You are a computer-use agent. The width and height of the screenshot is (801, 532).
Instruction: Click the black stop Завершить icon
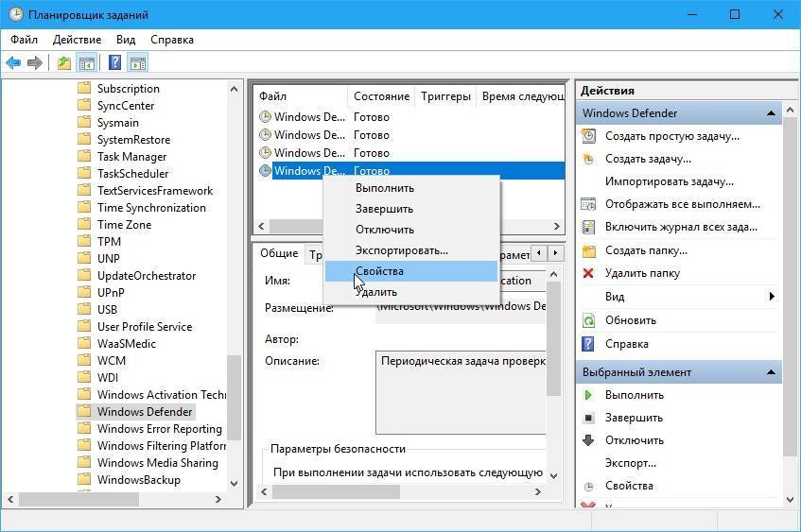[588, 418]
